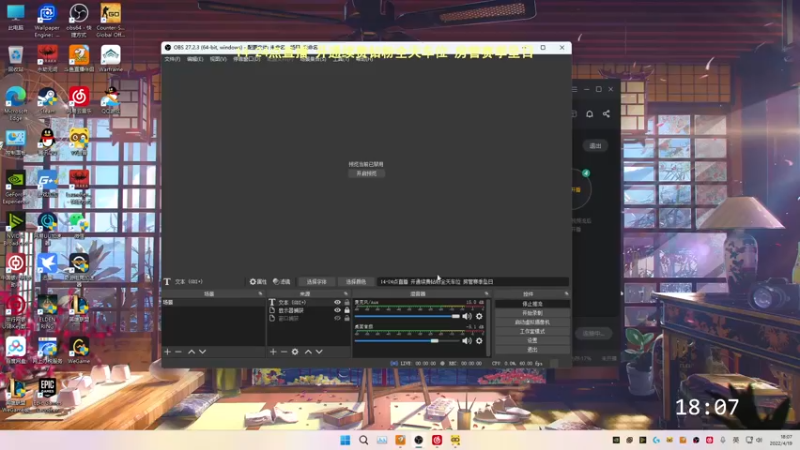Add a new source with plus icon
800x450 pixels.
coord(273,352)
